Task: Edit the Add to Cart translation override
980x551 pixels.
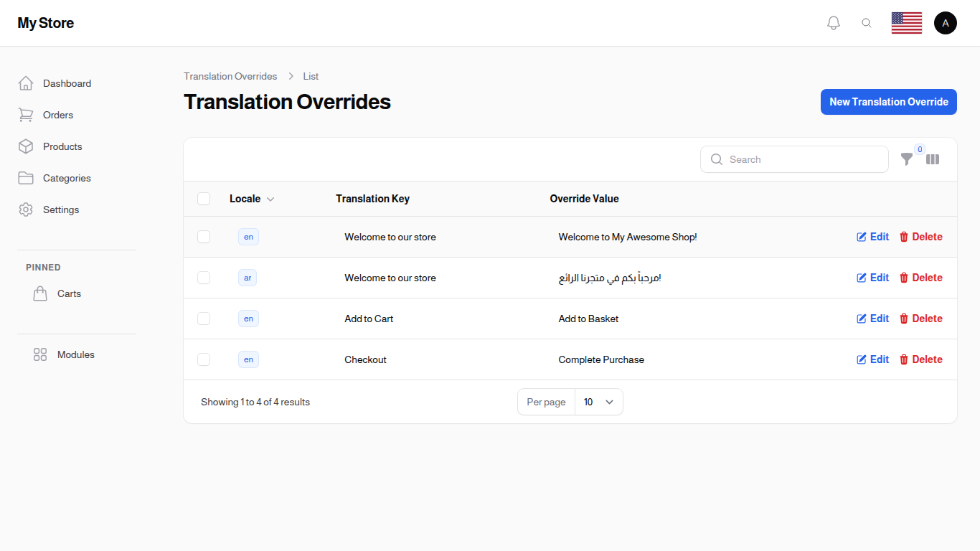Action: [872, 319]
